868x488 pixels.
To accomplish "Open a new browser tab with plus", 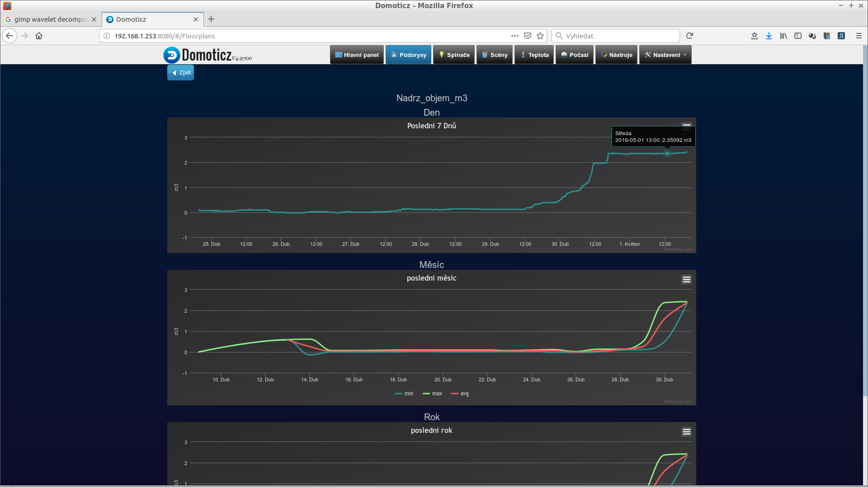I will pyautogui.click(x=211, y=19).
